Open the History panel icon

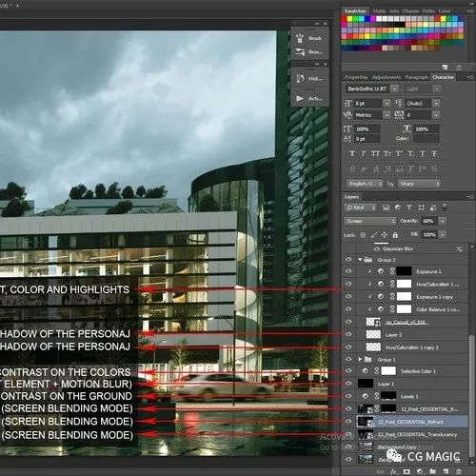click(x=300, y=78)
